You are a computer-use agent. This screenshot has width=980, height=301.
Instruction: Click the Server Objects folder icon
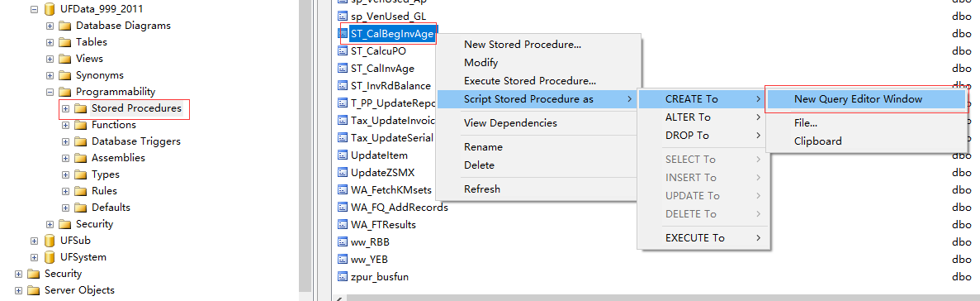[x=34, y=290]
